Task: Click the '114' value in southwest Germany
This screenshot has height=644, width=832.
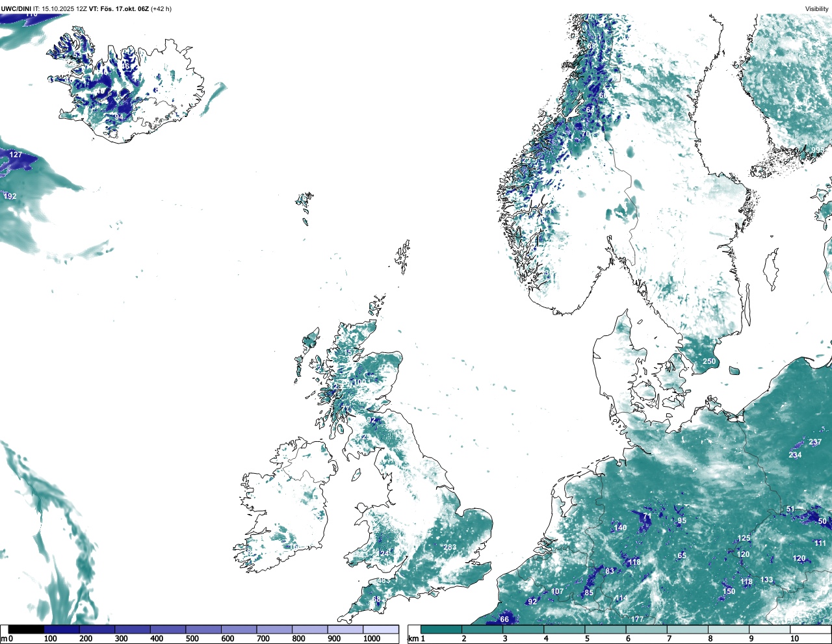Action: (621, 599)
